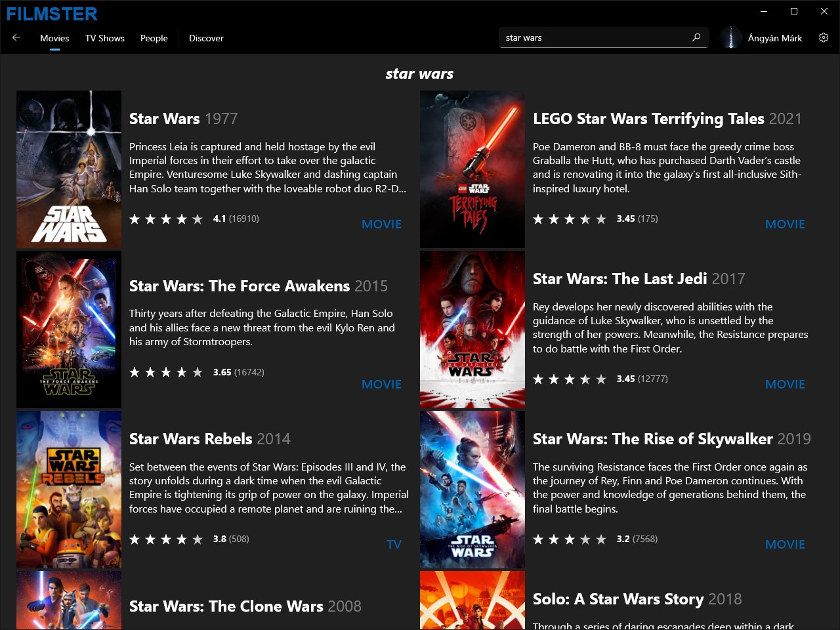The image size is (840, 630).
Task: Click star rating of The Last Jedi
Action: 570,379
